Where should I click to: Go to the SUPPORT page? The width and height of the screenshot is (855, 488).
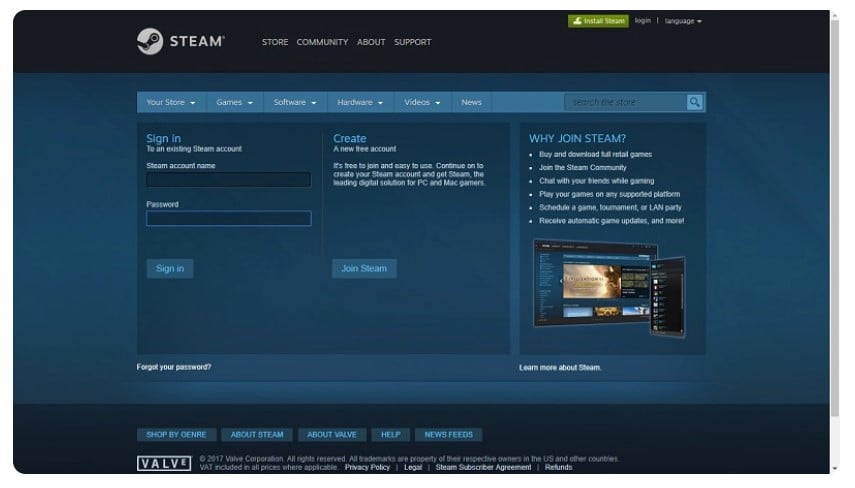tap(412, 42)
